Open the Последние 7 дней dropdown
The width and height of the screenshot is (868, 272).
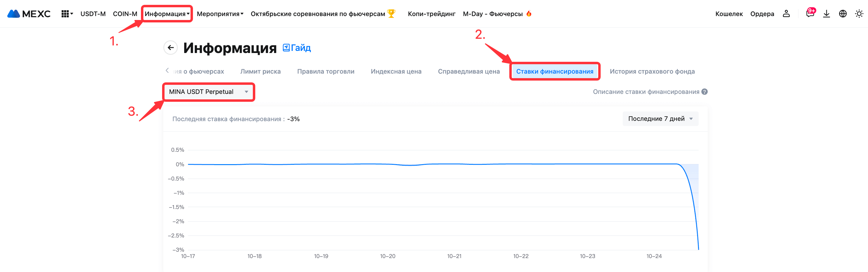pos(660,119)
